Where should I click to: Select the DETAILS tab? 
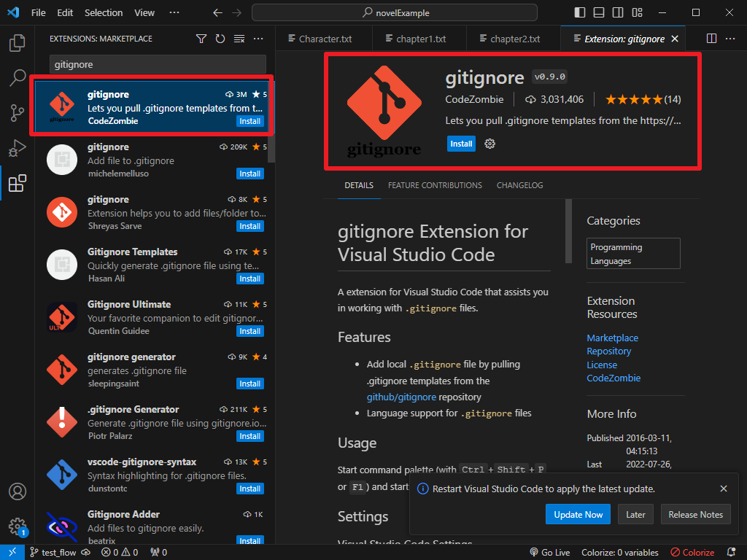click(359, 185)
